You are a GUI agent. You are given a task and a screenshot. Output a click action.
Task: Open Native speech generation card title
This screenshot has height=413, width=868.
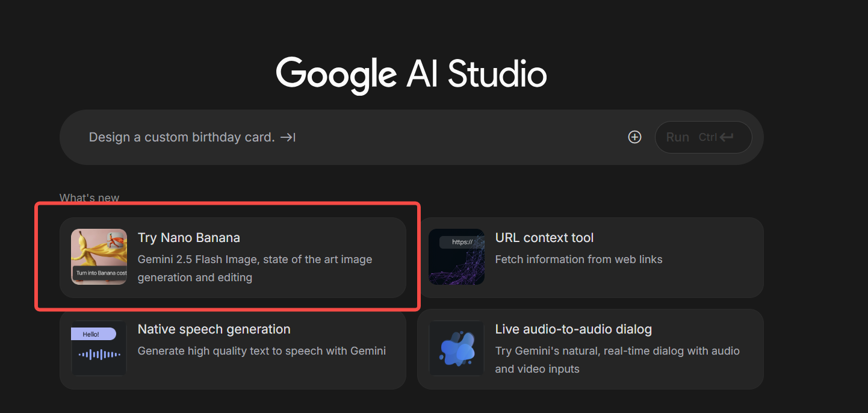click(214, 329)
